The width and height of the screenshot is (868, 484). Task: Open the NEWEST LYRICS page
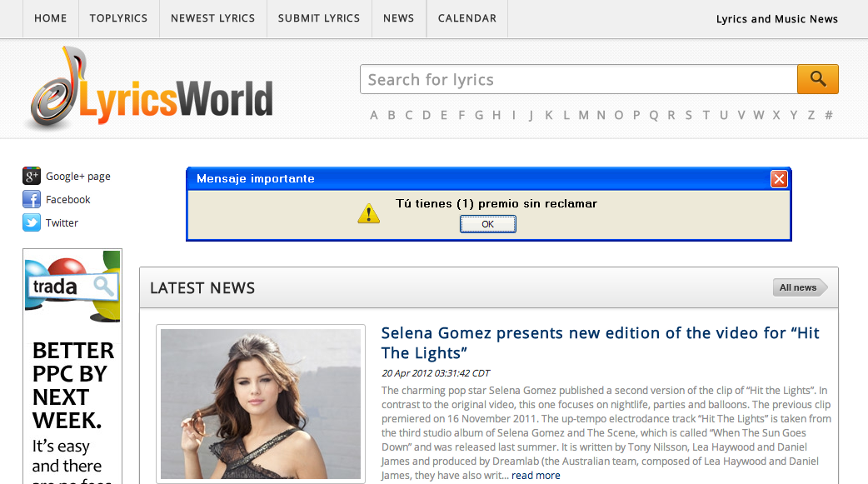click(212, 18)
